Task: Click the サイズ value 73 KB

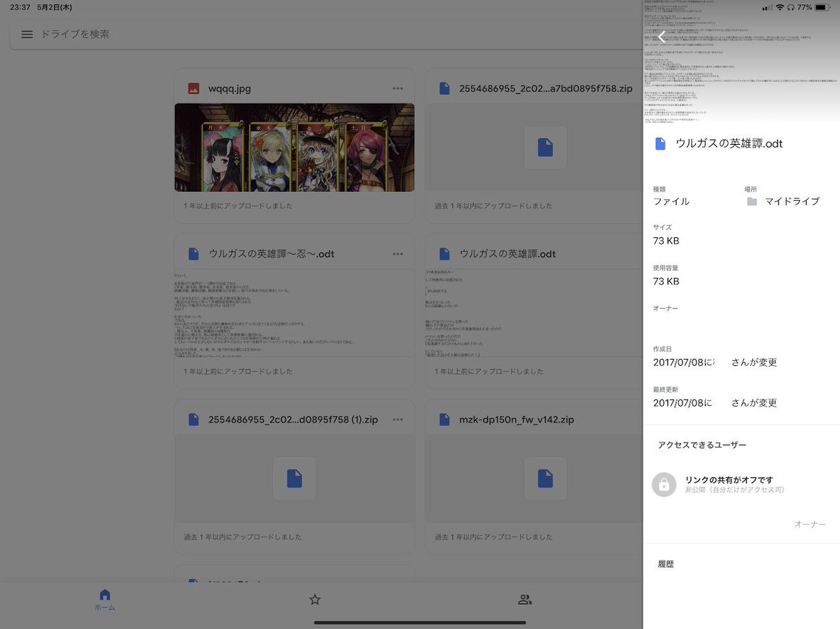Action: tap(666, 241)
